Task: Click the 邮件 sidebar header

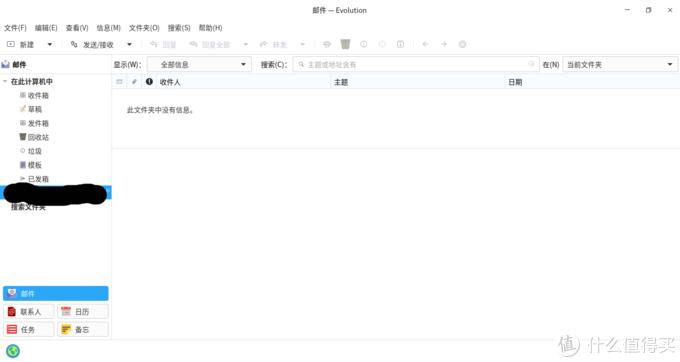Action: click(x=14, y=65)
